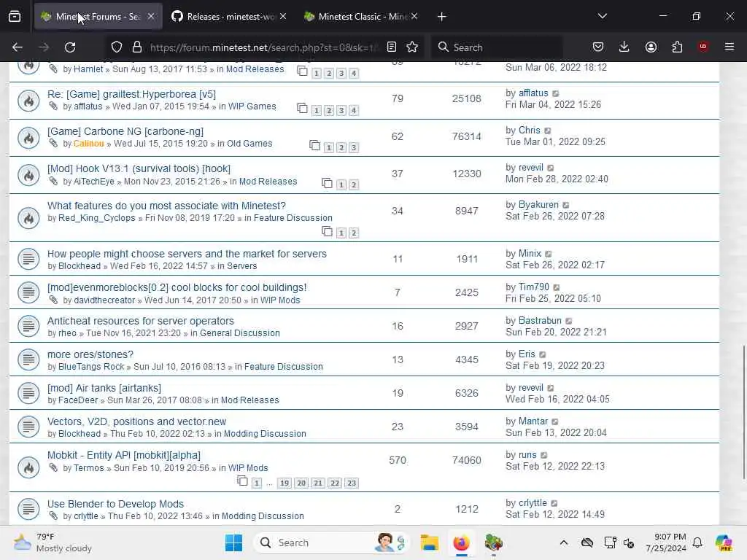Jump to last post by runs
The height and width of the screenshot is (560, 747).
544,455
